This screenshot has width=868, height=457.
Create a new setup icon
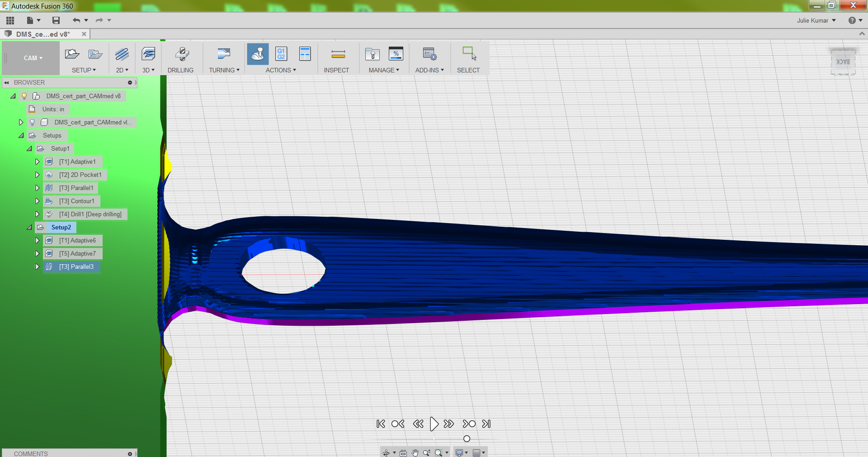(72, 54)
